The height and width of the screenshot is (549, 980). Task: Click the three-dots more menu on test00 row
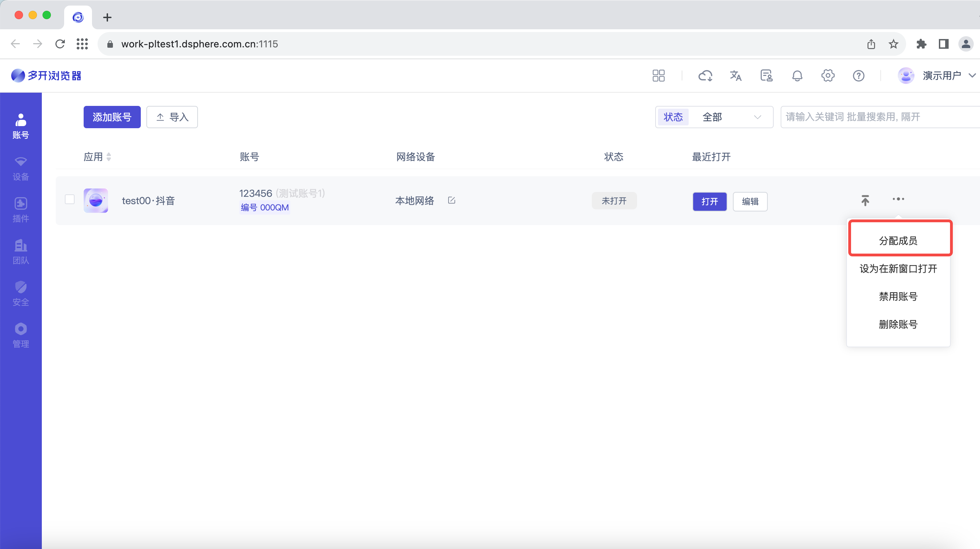(x=898, y=199)
